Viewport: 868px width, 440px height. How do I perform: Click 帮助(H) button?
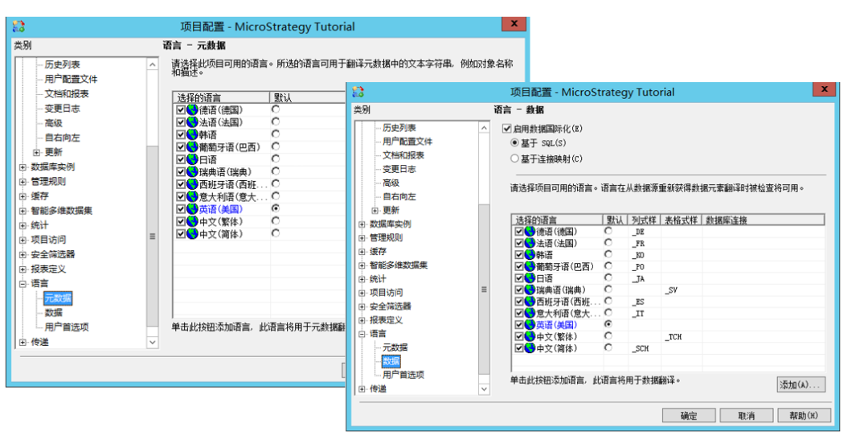click(x=804, y=415)
